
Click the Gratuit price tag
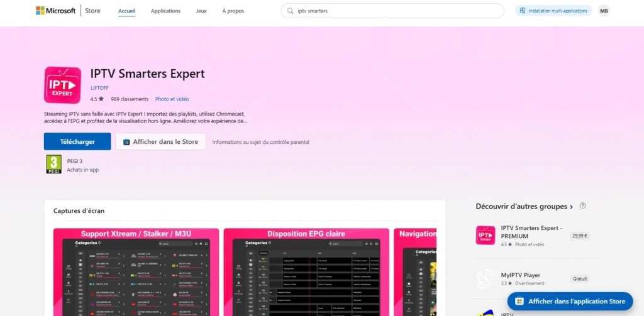click(x=579, y=279)
